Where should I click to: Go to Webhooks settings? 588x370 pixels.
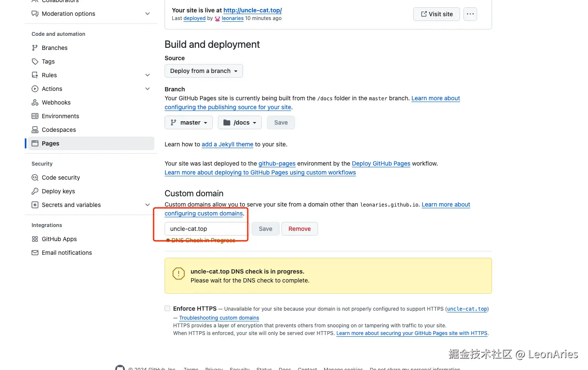[91, 102]
